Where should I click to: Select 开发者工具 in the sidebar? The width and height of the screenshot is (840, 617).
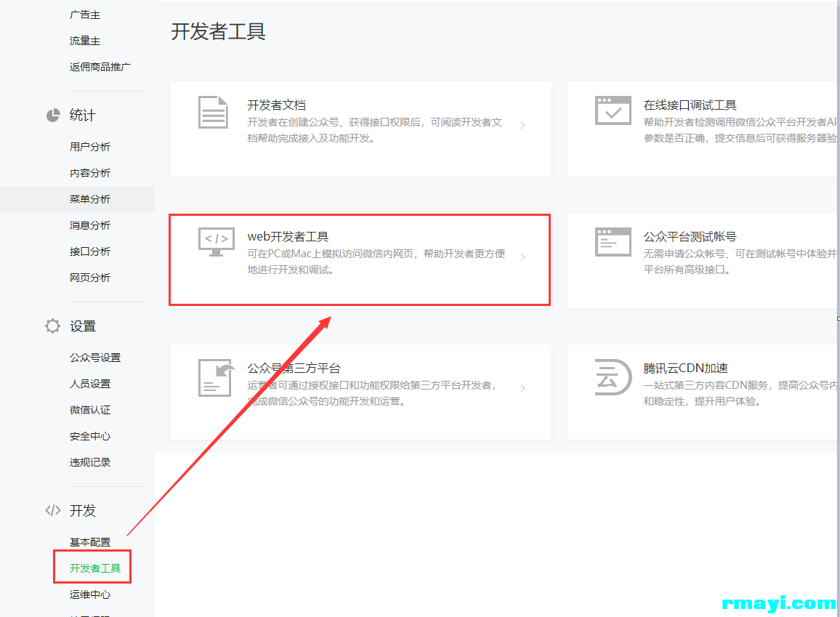pyautogui.click(x=95, y=568)
